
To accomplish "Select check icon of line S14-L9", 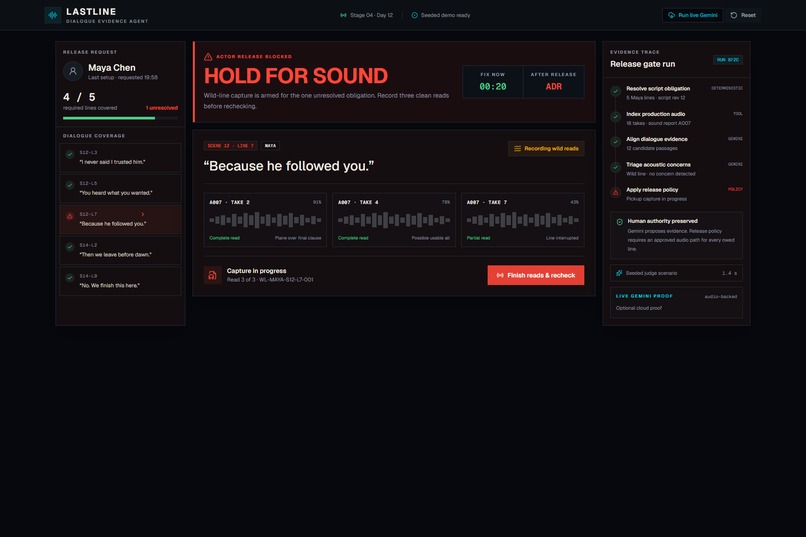I will coord(70,277).
